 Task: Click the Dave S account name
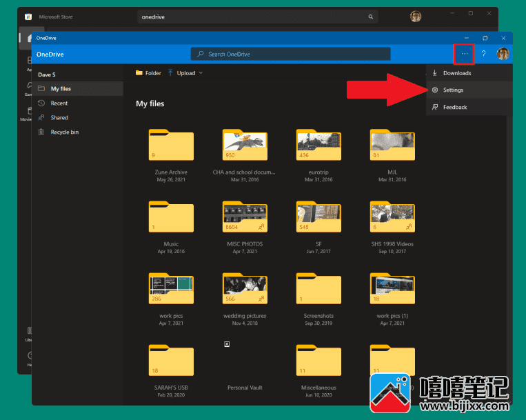(47, 74)
